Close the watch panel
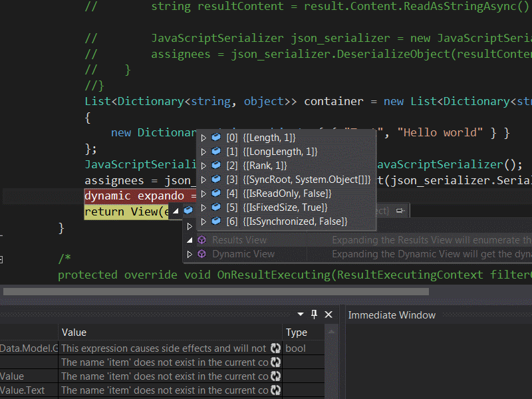Viewport: 532px width, 399px height. pyautogui.click(x=328, y=314)
